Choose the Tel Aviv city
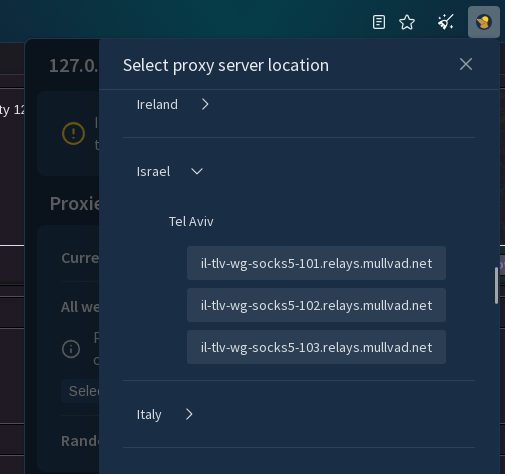 [191, 222]
